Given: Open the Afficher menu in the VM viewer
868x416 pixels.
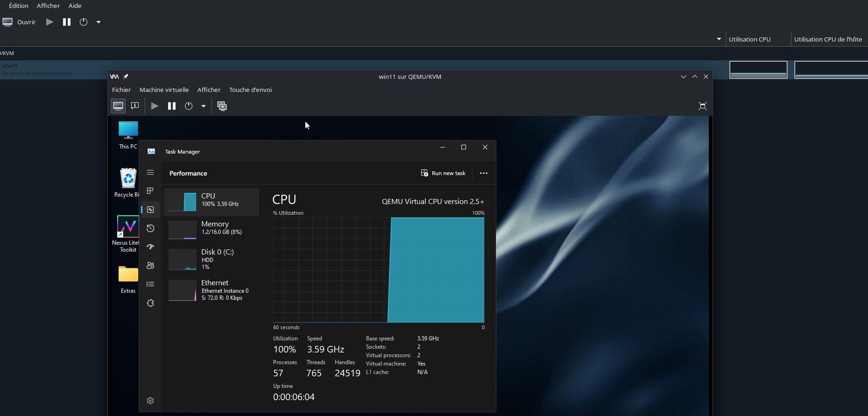Looking at the screenshot, I should tap(209, 90).
